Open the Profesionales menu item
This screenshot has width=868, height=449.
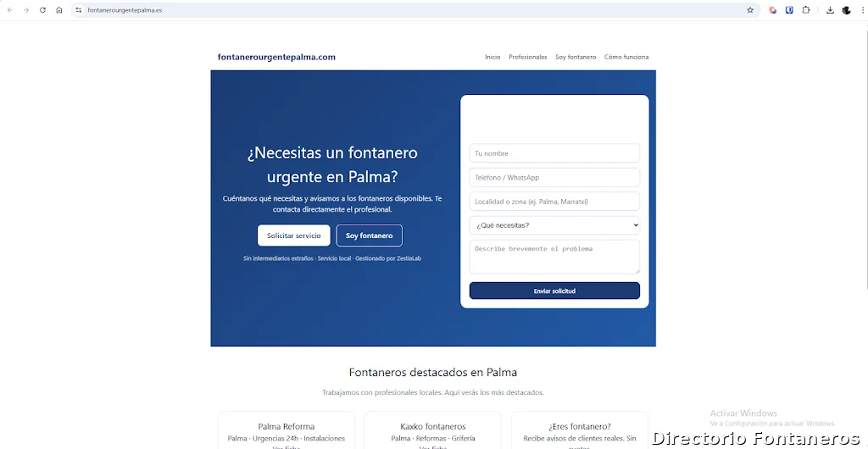[x=527, y=57]
